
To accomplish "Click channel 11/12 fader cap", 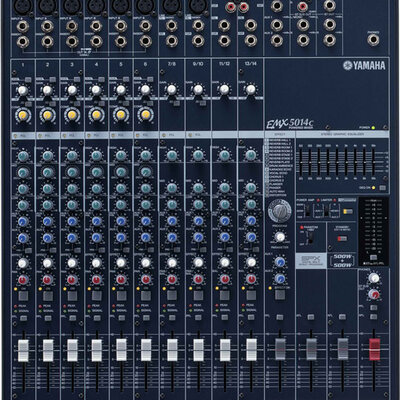I will pos(225,350).
